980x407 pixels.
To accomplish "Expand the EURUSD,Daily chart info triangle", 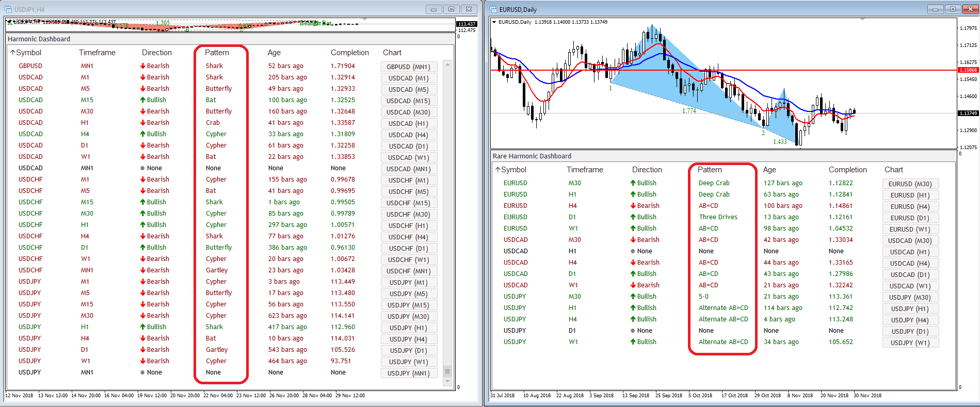I will click(x=494, y=22).
